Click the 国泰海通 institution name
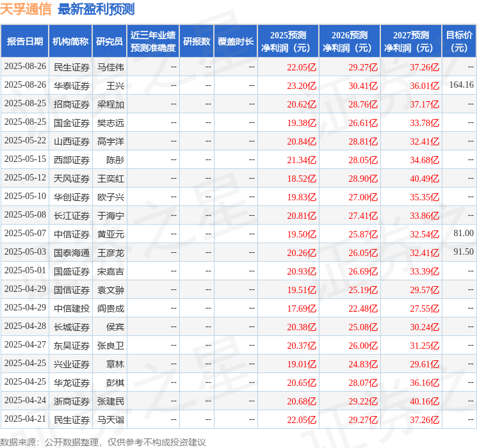Screen dimensions: 477x448 72,252
